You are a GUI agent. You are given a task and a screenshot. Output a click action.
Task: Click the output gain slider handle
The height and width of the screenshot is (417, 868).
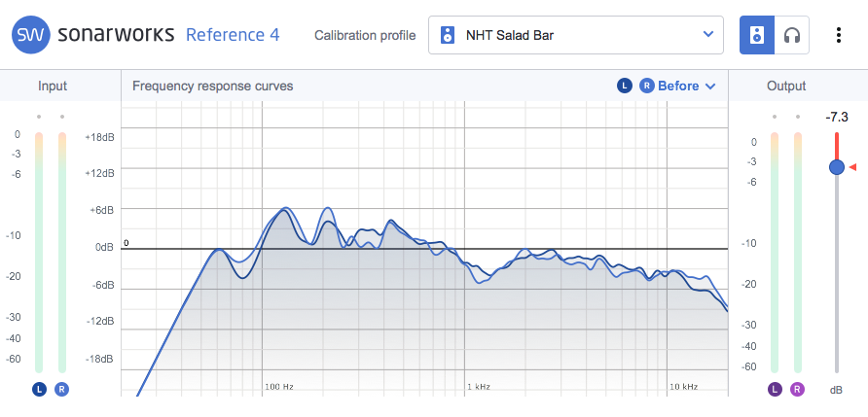pyautogui.click(x=836, y=167)
